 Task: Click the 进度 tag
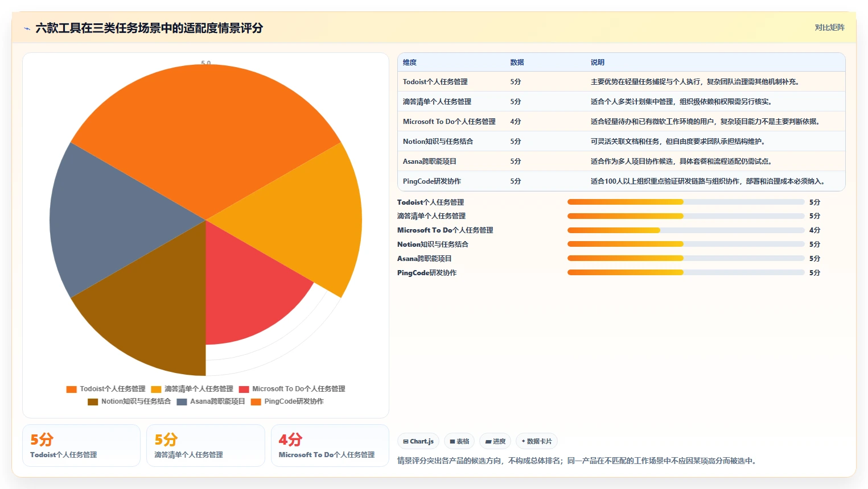495,441
